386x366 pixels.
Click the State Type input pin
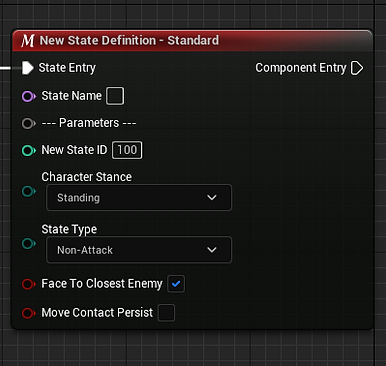point(29,244)
